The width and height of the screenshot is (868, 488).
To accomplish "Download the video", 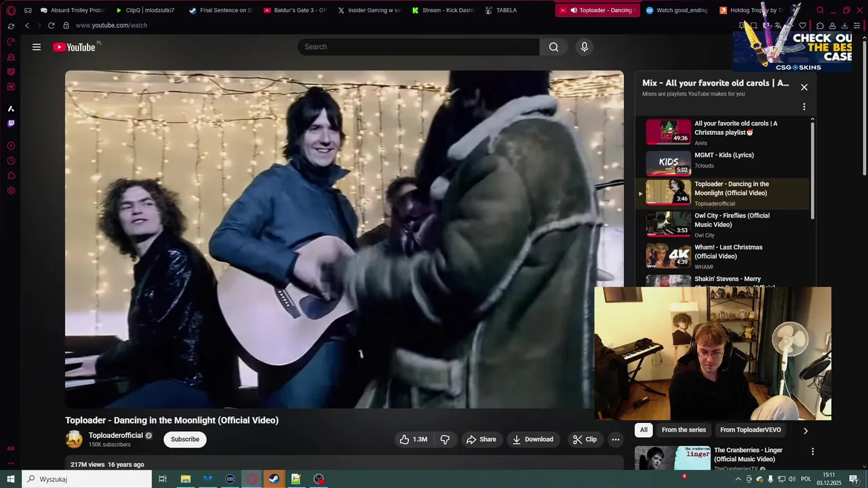I will click(x=533, y=439).
